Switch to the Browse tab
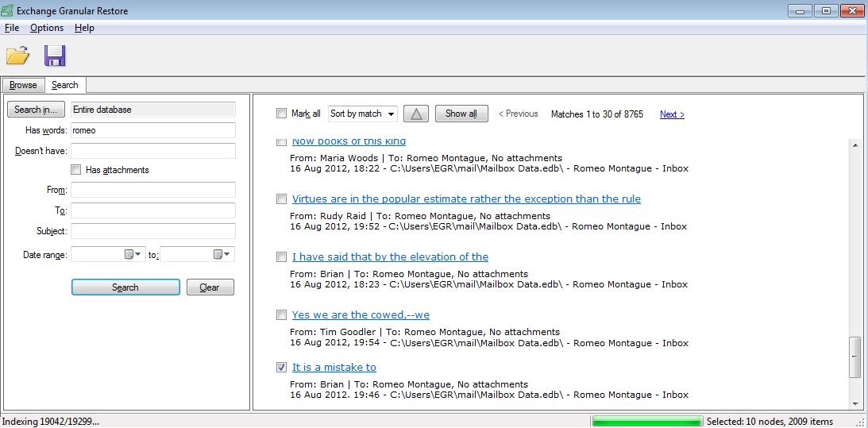This screenshot has width=868, height=428. 23,85
